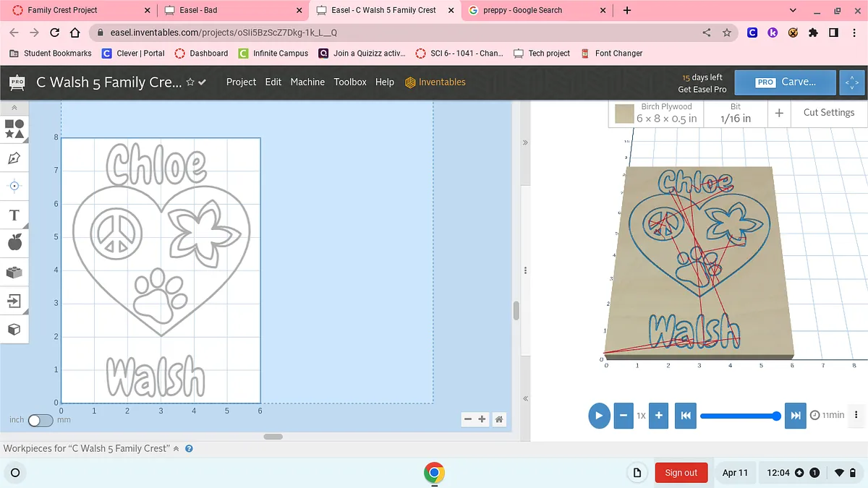Skip simulation to the beginning
The height and width of the screenshot is (488, 868).
coord(685,416)
